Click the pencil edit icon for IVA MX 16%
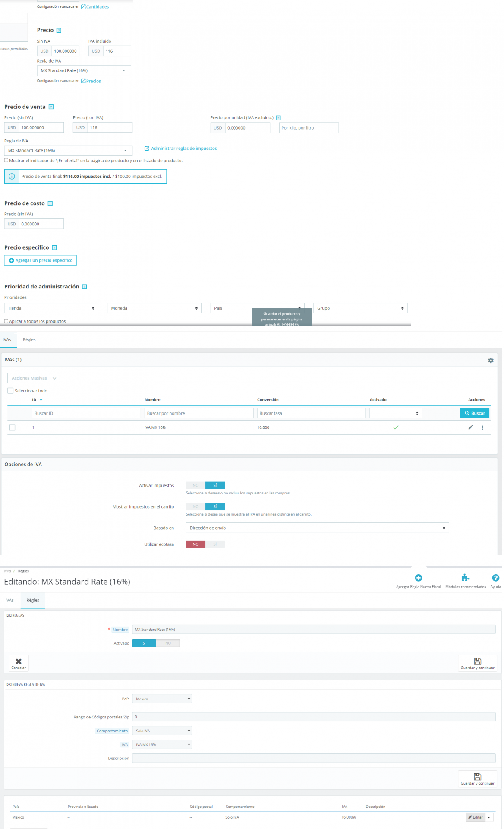504x829 pixels. coord(471,427)
